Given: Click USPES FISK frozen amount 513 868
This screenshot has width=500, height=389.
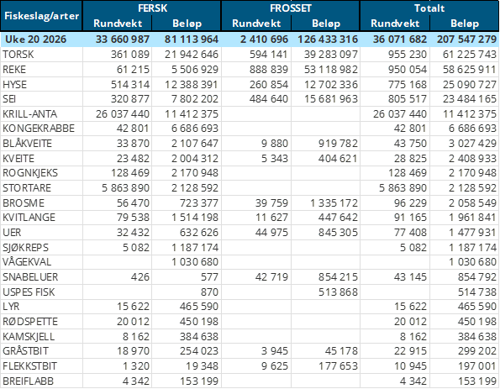Looking at the screenshot, I should (x=338, y=292).
